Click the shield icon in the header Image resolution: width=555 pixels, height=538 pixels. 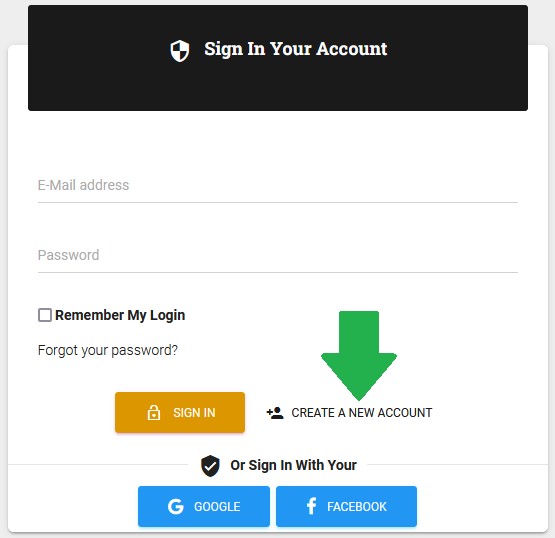179,51
